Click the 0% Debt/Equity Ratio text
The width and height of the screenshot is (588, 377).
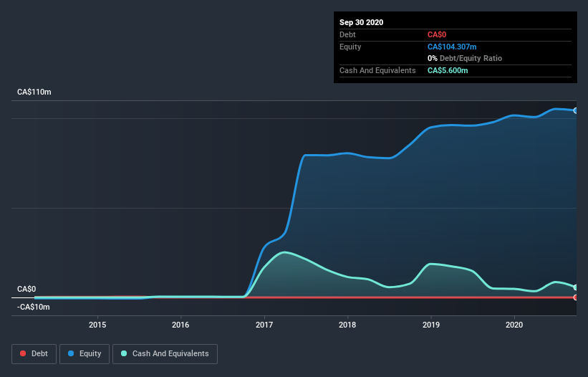[465, 59]
